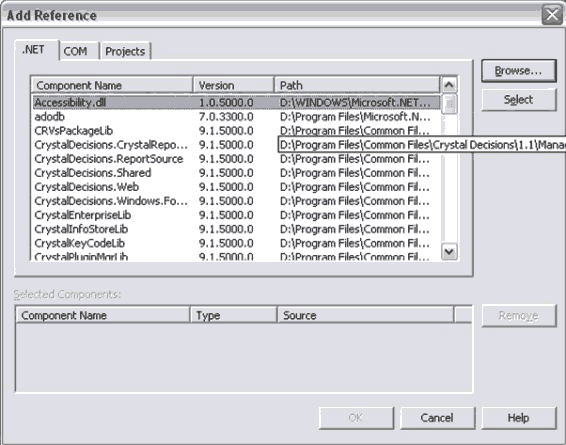Screen dimensions: 566x445
Task: Cancel the Add Reference dialog
Action: 437,418
